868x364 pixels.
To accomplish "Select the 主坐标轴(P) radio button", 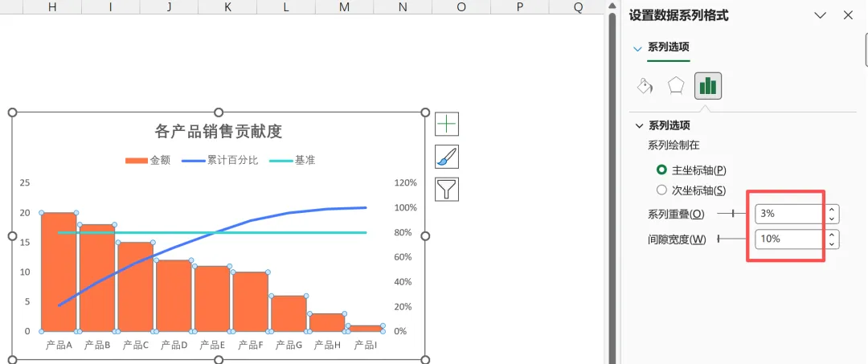I will [x=661, y=170].
